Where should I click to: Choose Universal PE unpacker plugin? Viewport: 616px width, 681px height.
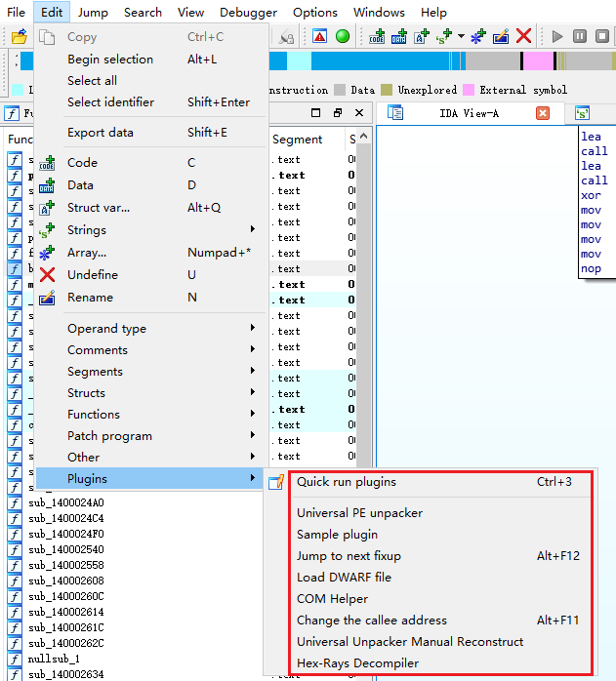[x=359, y=513]
